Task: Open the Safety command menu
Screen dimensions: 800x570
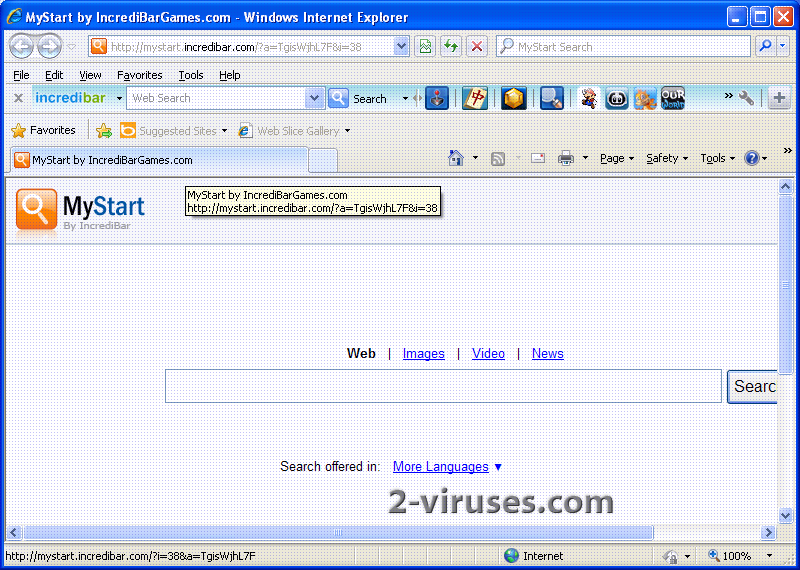Action: 667,158
